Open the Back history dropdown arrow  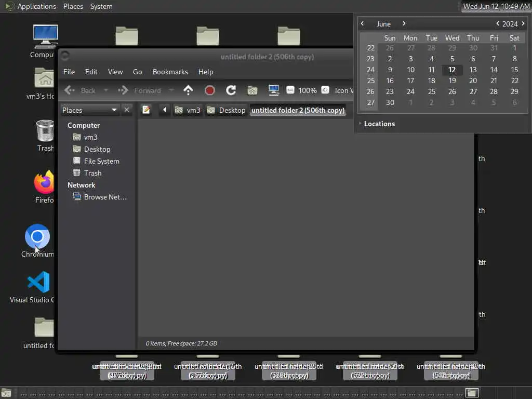point(105,90)
